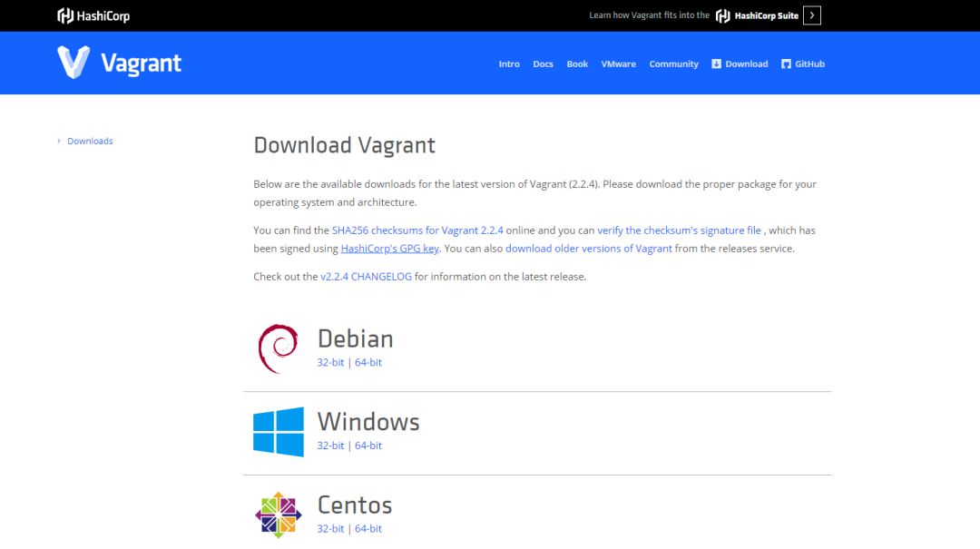Open the Intro nav item
The image size is (980, 549).
click(509, 64)
